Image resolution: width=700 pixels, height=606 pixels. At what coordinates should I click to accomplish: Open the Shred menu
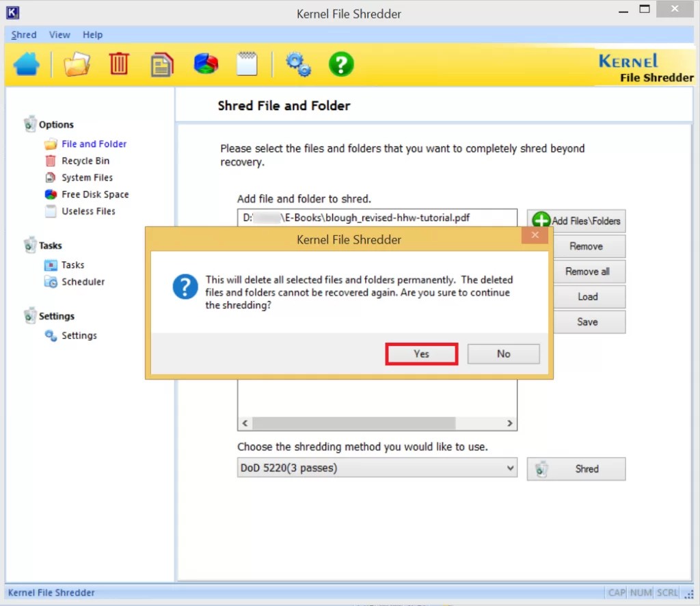point(23,34)
